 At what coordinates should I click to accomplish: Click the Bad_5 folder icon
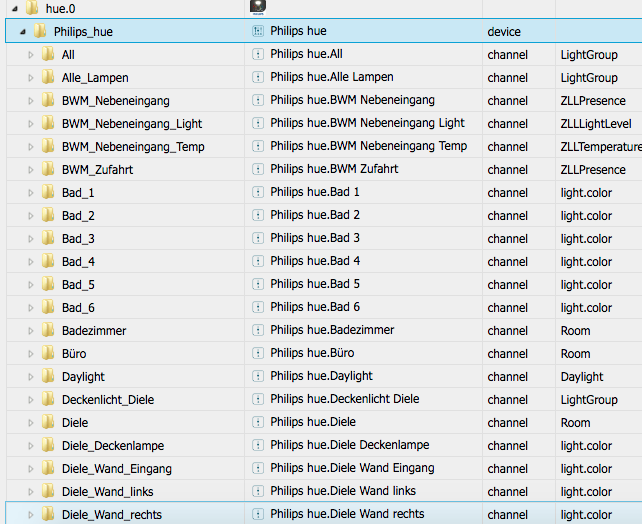[x=48, y=284]
